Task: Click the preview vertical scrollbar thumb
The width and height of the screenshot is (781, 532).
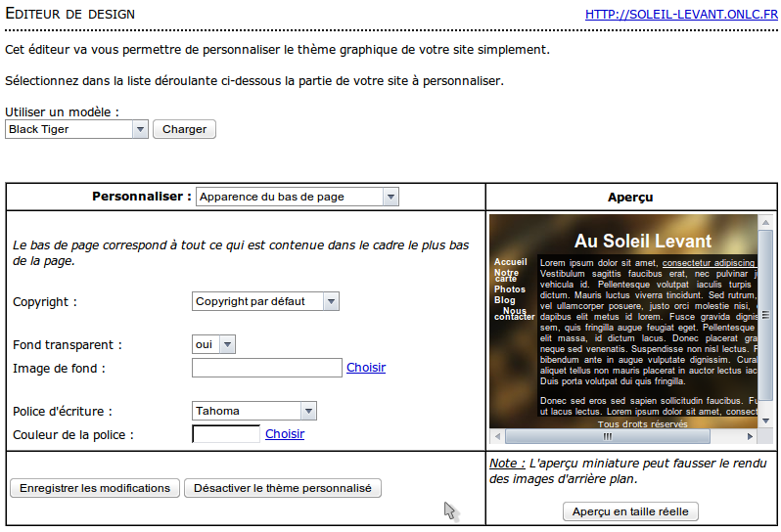Action: coord(765,315)
